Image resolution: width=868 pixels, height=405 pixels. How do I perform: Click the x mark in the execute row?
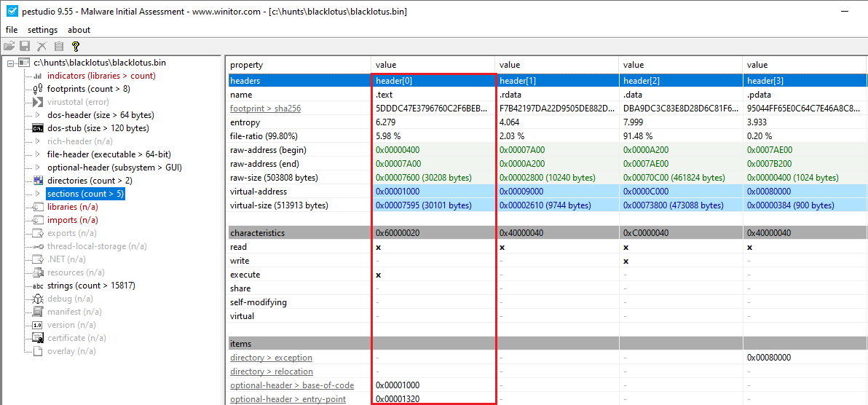coord(379,275)
